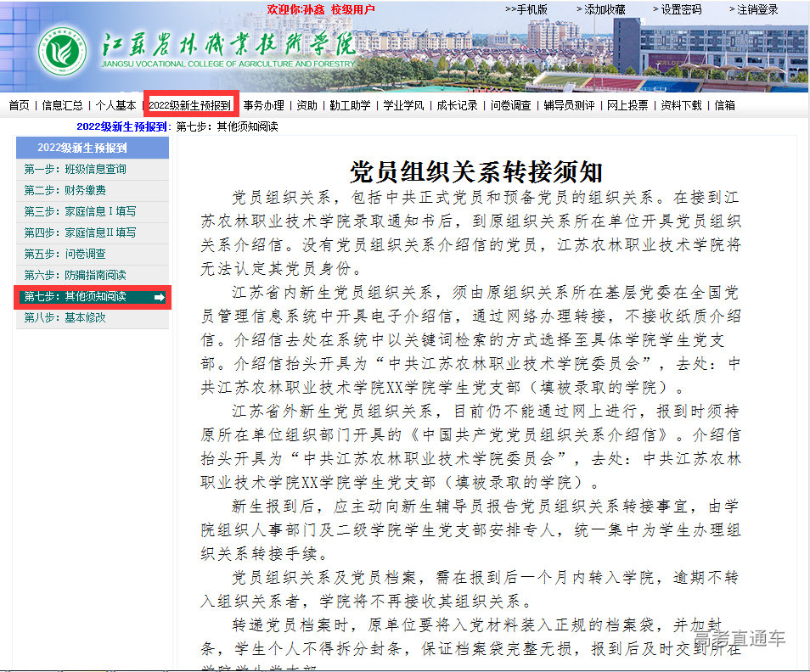Open the 信息汇总 menu
The image size is (810, 672).
(x=63, y=105)
